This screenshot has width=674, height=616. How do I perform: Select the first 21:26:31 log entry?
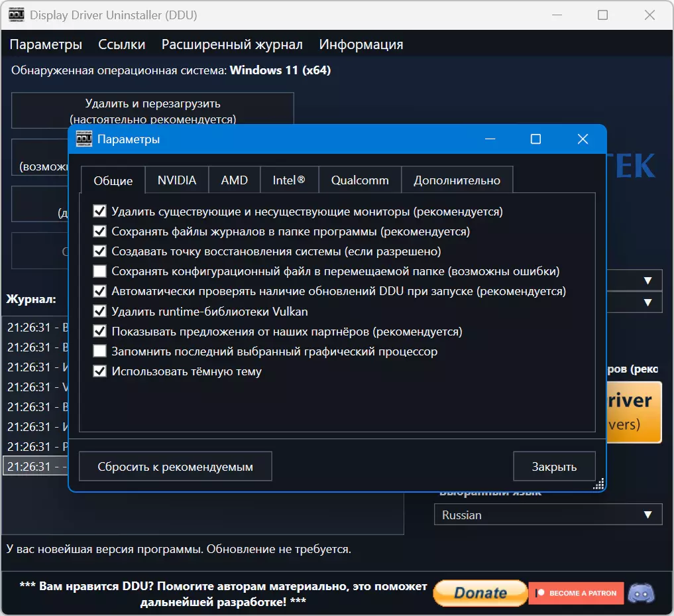pyautogui.click(x=36, y=328)
